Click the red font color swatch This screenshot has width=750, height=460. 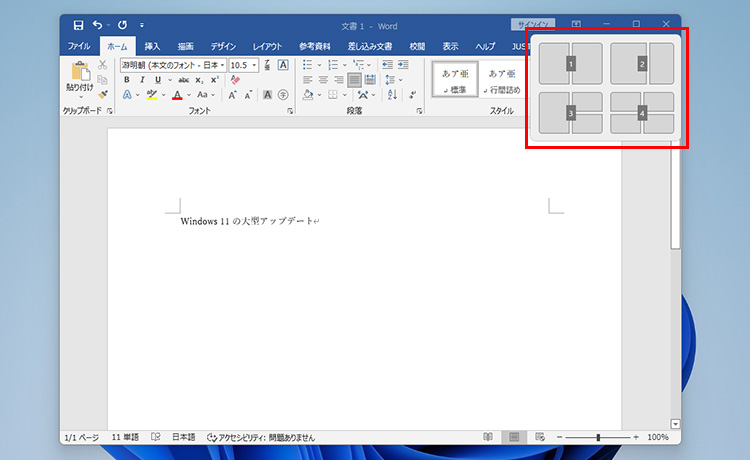tap(177, 95)
